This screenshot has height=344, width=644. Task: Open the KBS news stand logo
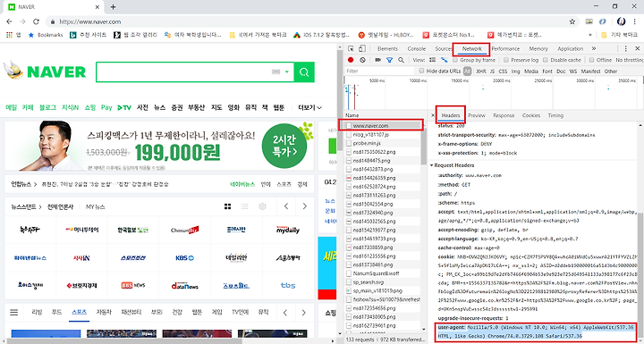click(x=185, y=258)
